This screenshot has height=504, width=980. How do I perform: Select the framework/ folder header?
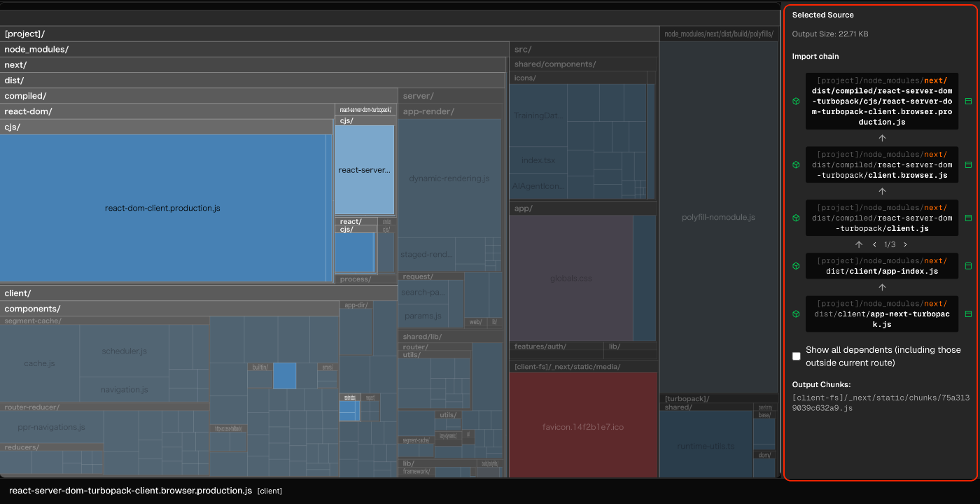click(x=416, y=472)
